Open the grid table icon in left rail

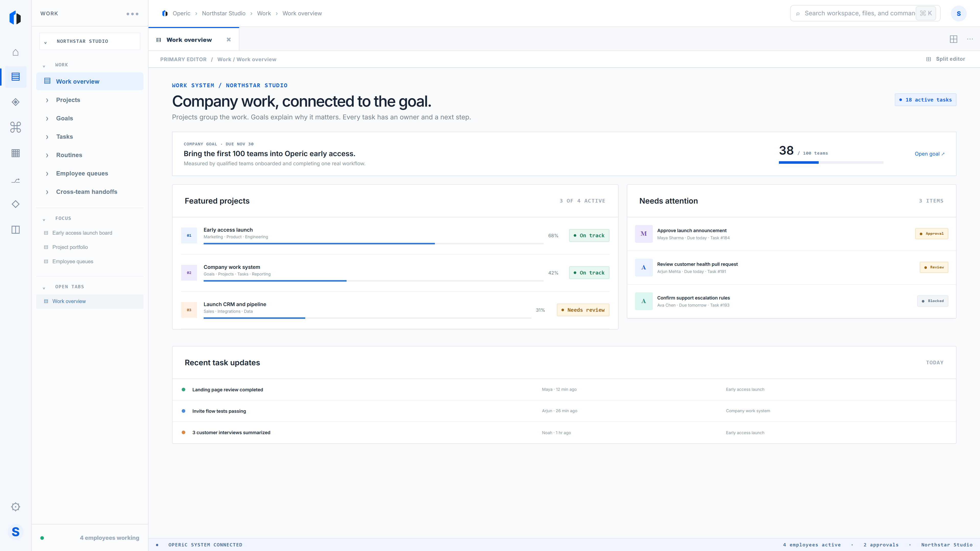(x=16, y=153)
